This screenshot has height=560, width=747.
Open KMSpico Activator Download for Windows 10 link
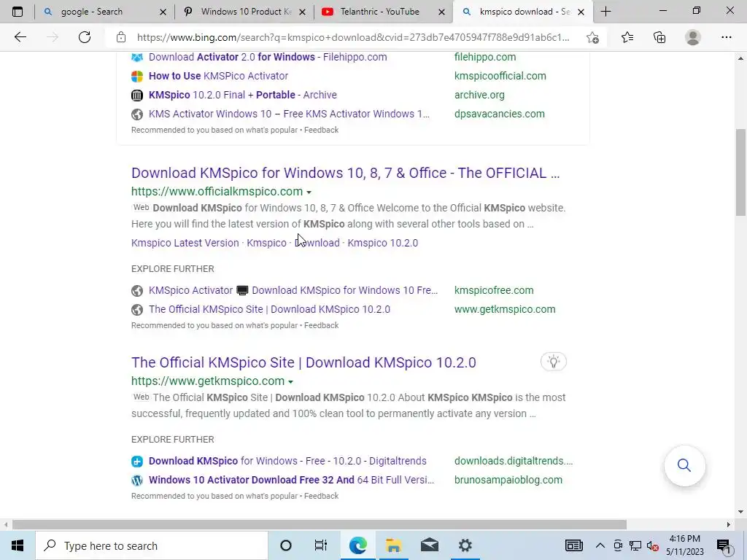click(293, 290)
